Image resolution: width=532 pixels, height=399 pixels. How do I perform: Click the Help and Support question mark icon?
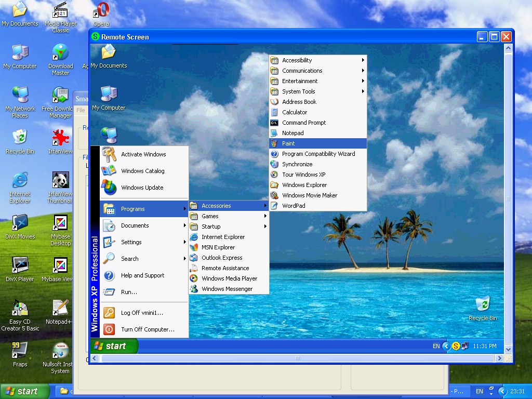[109, 275]
